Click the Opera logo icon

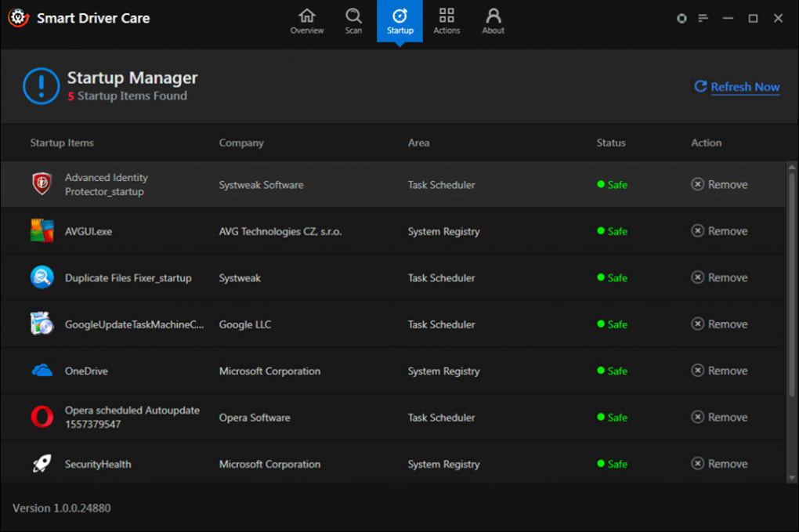tap(42, 417)
